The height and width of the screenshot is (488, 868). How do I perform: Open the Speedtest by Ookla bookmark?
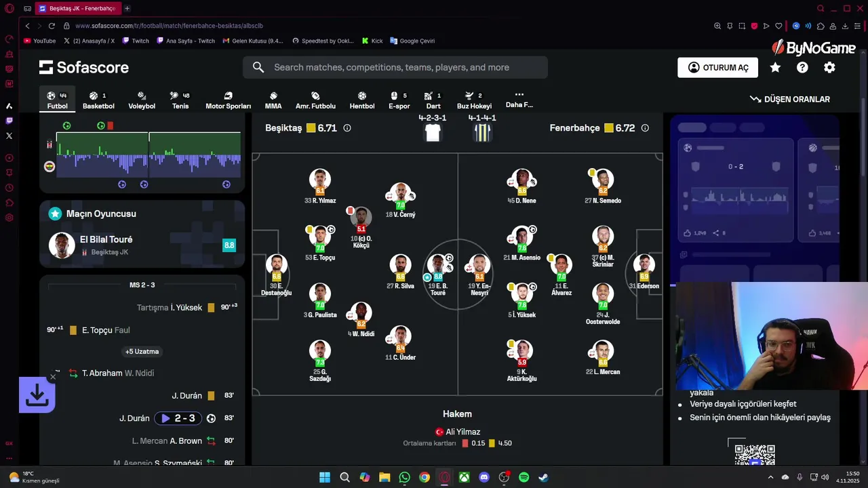323,41
